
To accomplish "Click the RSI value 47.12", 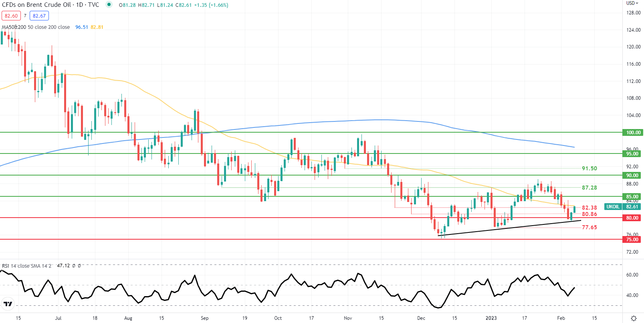I will pos(63,266).
